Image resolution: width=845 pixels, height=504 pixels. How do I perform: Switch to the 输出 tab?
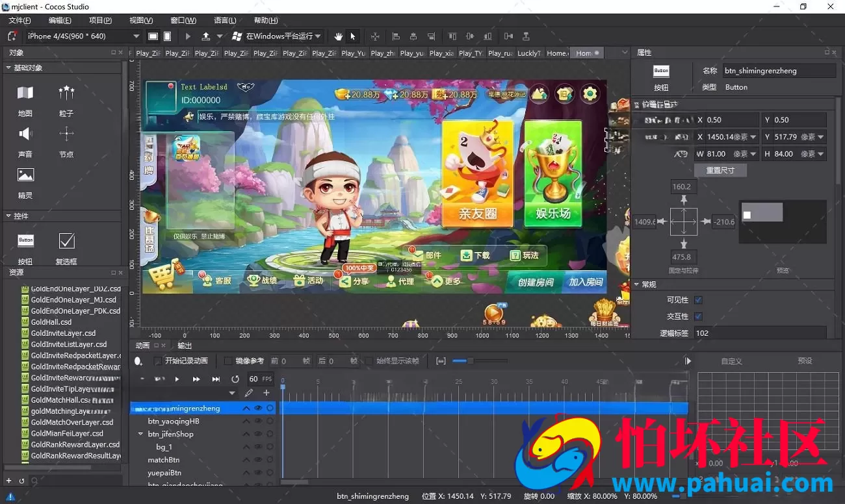point(185,346)
